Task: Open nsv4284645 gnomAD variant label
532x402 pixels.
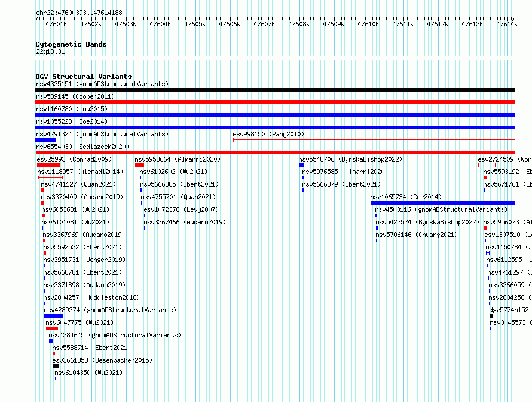Action: (x=115, y=335)
